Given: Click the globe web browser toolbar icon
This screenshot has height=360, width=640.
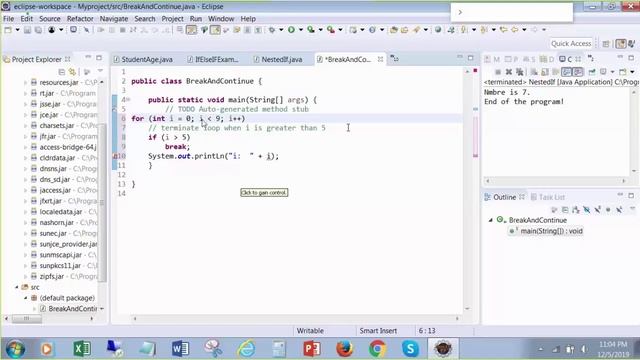Looking at the screenshot, I should coord(438,30).
